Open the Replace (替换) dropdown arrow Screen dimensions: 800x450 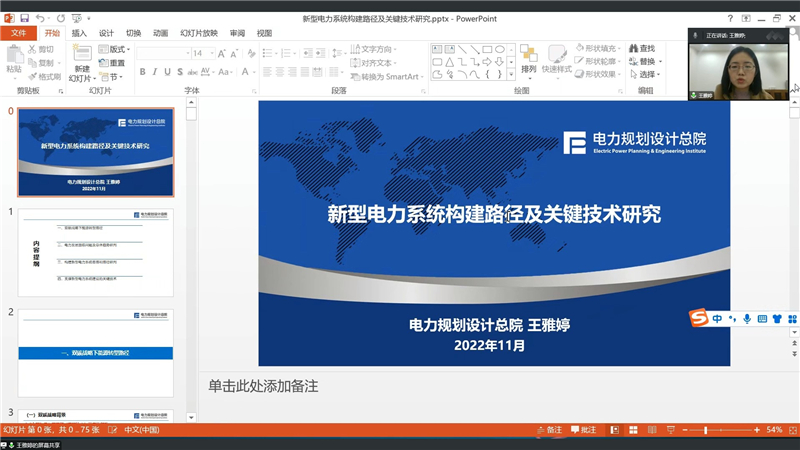click(x=661, y=62)
